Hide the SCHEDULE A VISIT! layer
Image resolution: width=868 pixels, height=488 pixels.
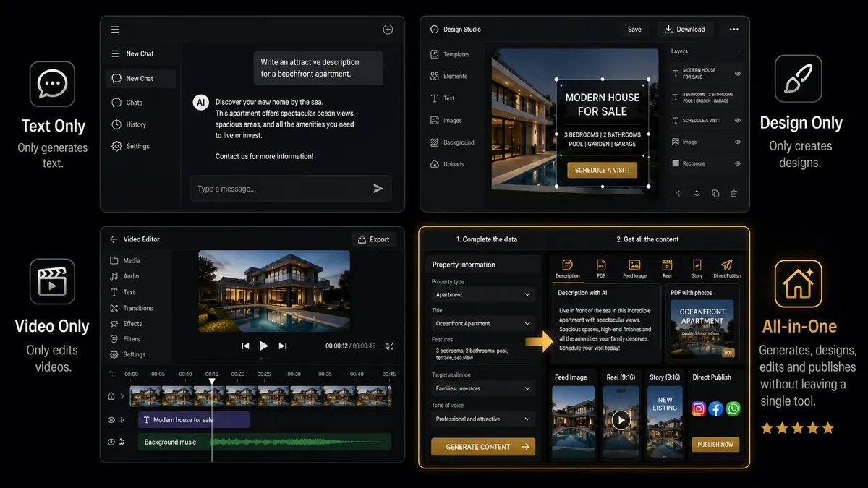pyautogui.click(x=738, y=121)
